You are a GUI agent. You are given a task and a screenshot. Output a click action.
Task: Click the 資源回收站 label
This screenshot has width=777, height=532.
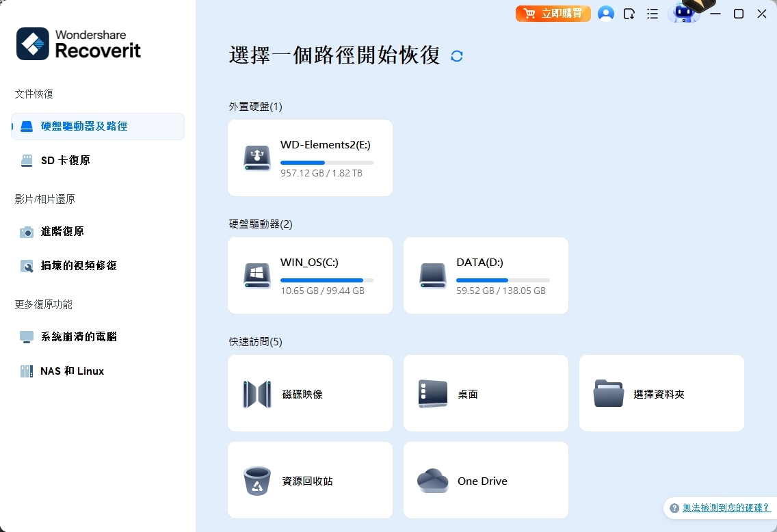307,481
